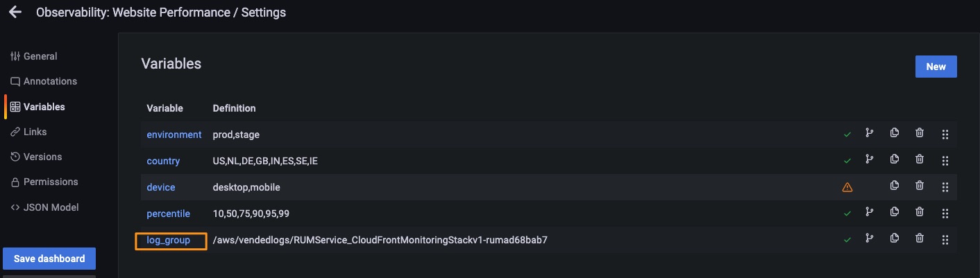This screenshot has height=278, width=980.
Task: Delete the log_group variable
Action: click(920, 238)
